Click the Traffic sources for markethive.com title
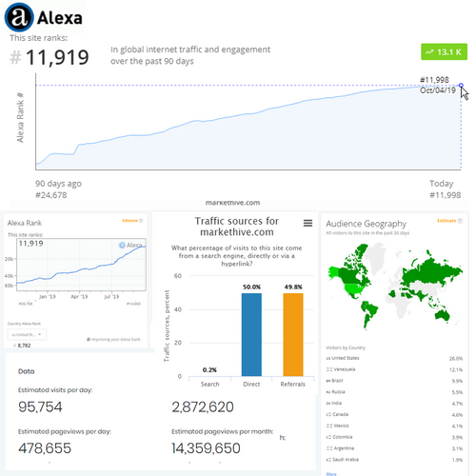 (237, 227)
